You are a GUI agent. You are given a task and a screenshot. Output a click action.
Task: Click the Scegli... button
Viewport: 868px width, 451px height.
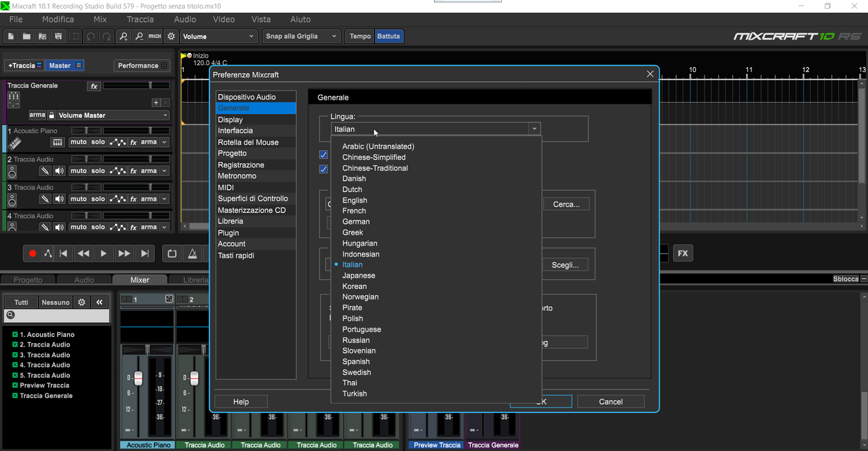tap(566, 265)
